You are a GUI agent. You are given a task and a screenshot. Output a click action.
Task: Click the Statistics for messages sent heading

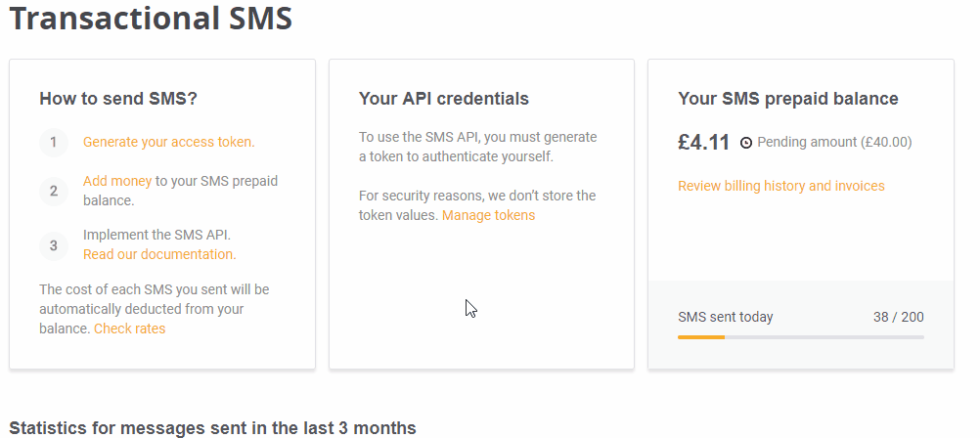point(212,428)
